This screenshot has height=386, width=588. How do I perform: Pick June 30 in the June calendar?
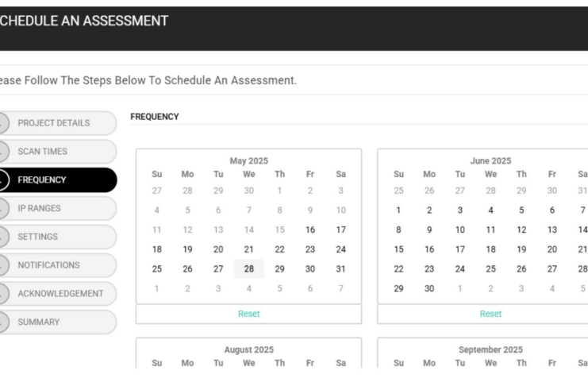tap(429, 289)
